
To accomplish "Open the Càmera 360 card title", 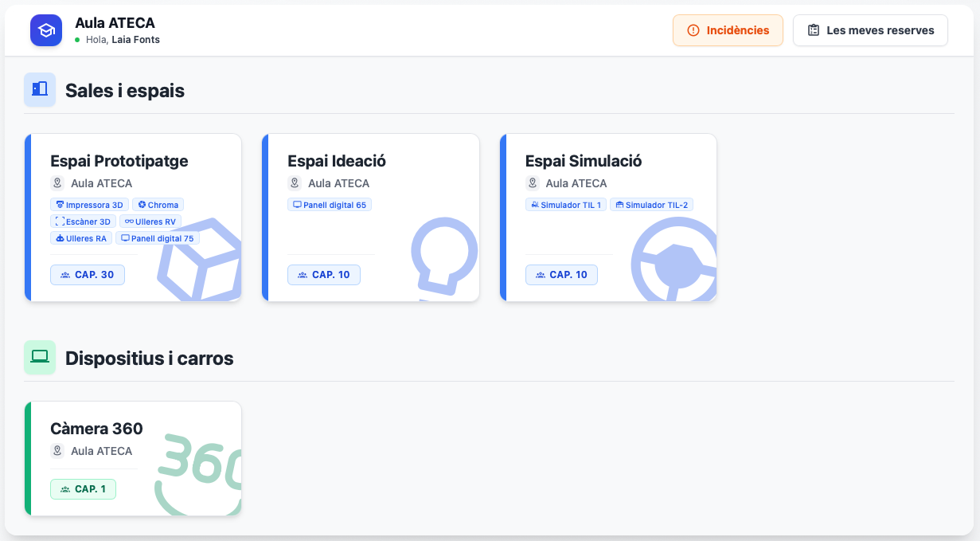I will click(x=96, y=429).
